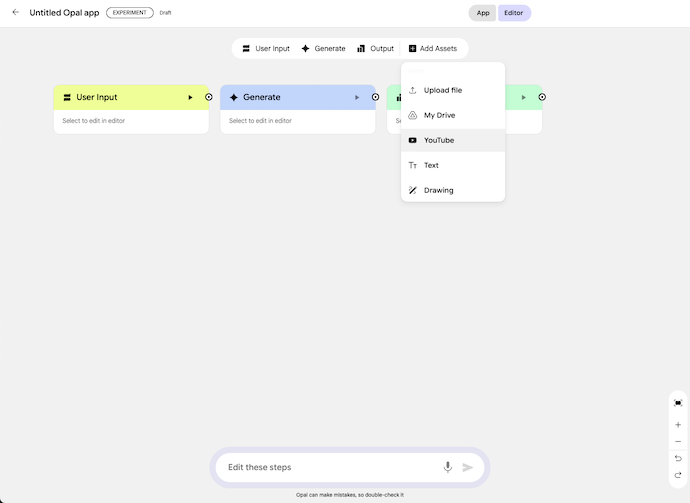Redo the last change
This screenshot has height=503, width=690.
click(x=678, y=475)
